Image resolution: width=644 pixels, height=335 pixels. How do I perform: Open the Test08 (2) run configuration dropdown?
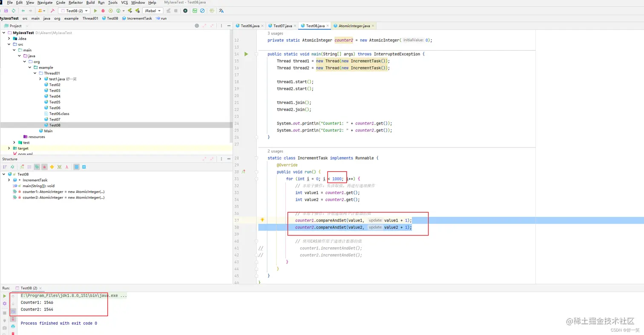click(x=74, y=11)
